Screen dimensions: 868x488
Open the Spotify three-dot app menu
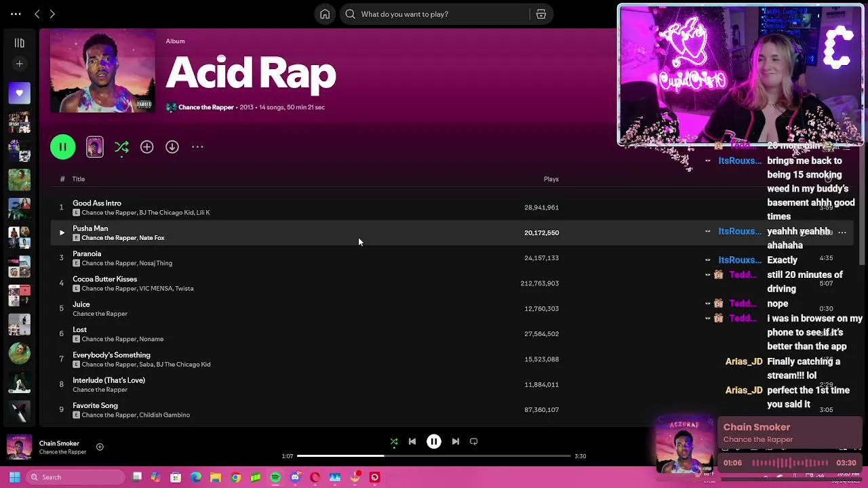point(16,14)
